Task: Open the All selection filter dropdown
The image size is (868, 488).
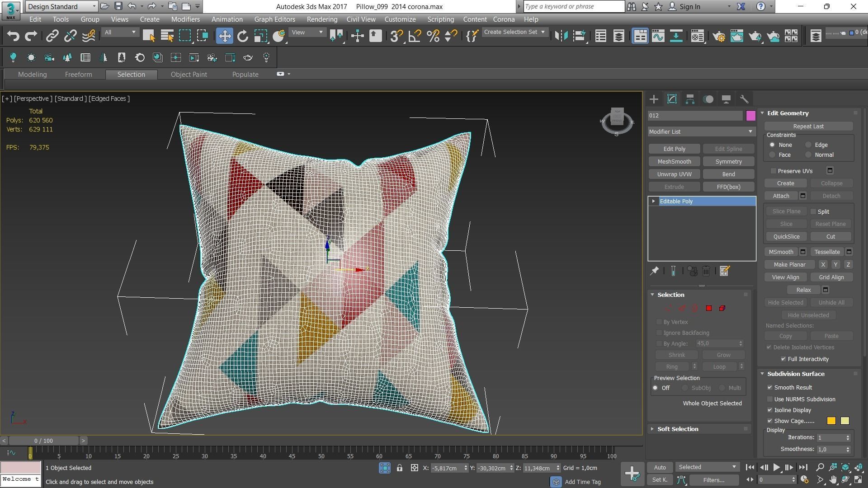Action: pos(120,33)
